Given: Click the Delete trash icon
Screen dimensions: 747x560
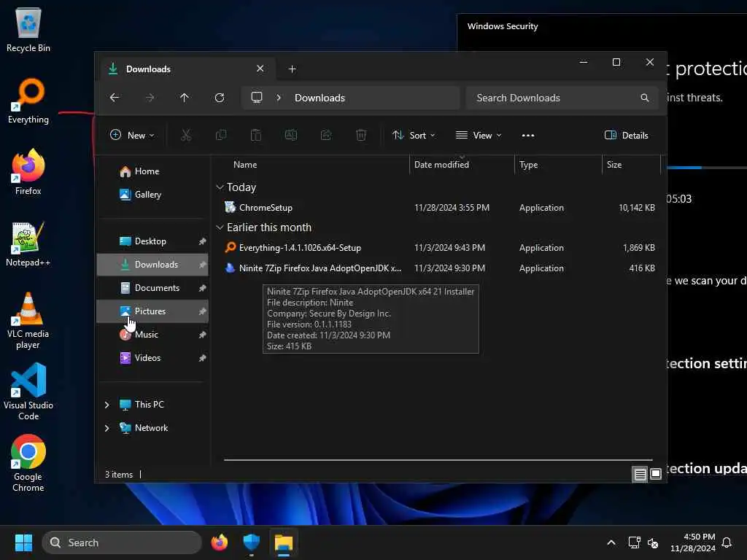Looking at the screenshot, I should (x=361, y=135).
